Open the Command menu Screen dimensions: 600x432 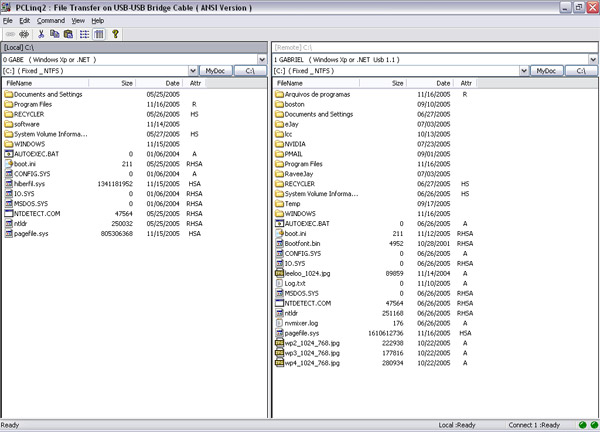click(50, 20)
